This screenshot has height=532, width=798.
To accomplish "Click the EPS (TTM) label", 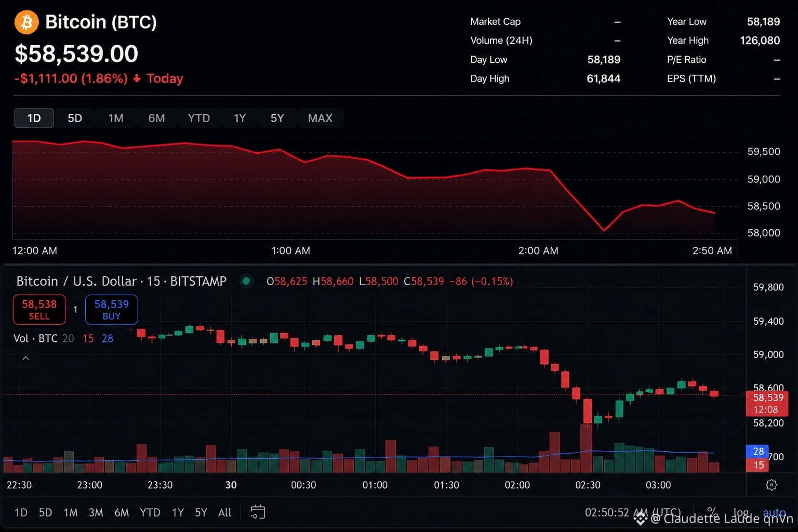I will tap(691, 78).
